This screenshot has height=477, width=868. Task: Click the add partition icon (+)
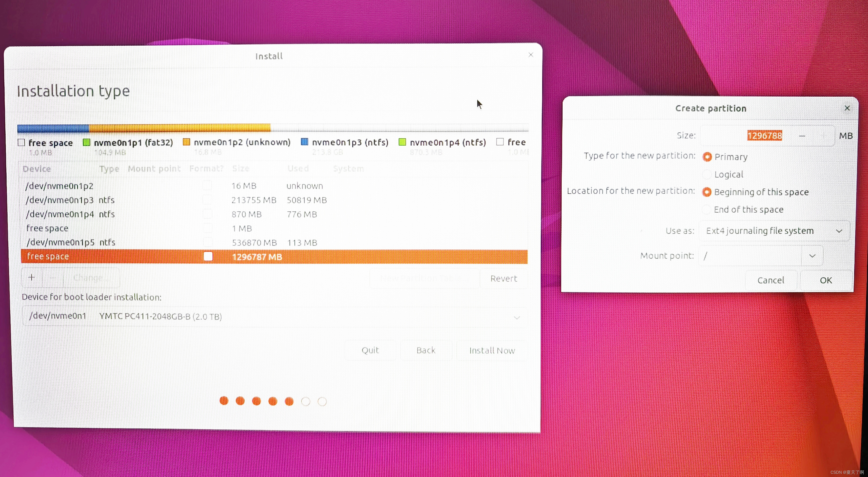point(32,277)
